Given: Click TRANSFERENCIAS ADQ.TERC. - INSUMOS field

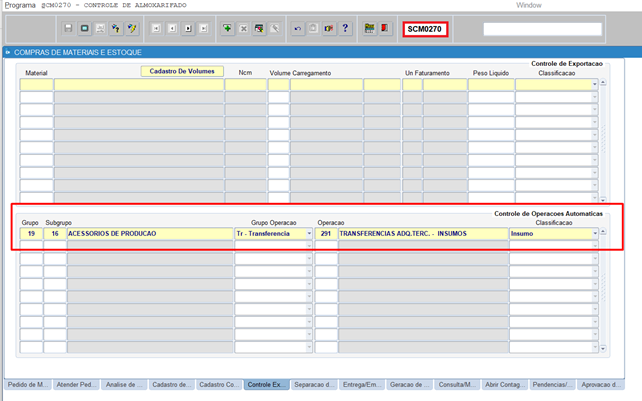Looking at the screenshot, I should coord(423,233).
